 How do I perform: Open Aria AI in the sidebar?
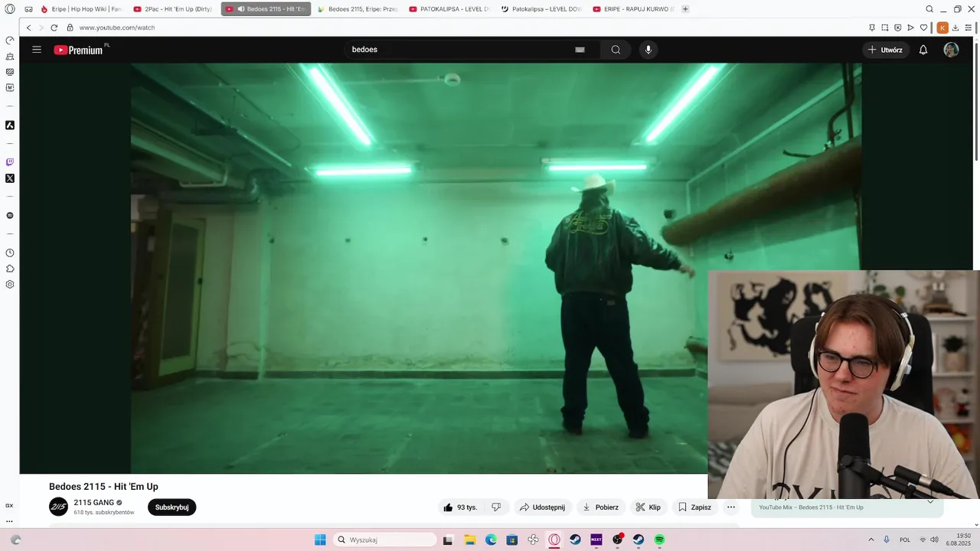tap(10, 125)
